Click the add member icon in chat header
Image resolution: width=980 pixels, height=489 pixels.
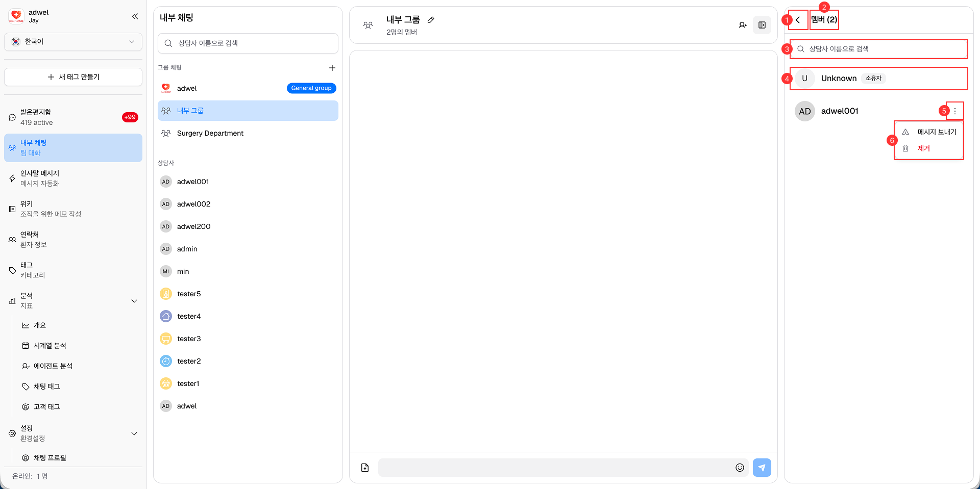(x=743, y=25)
